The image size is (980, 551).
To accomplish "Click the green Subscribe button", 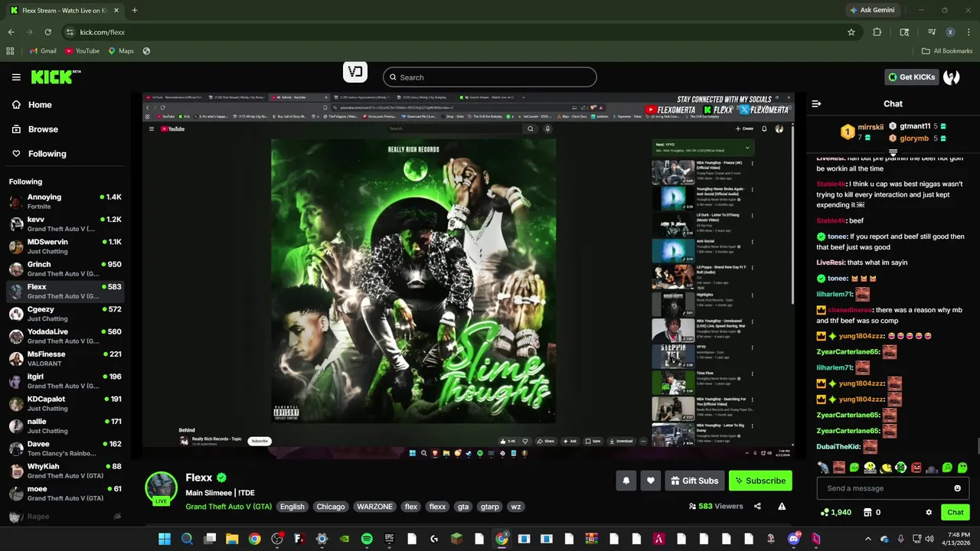I will point(760,481).
